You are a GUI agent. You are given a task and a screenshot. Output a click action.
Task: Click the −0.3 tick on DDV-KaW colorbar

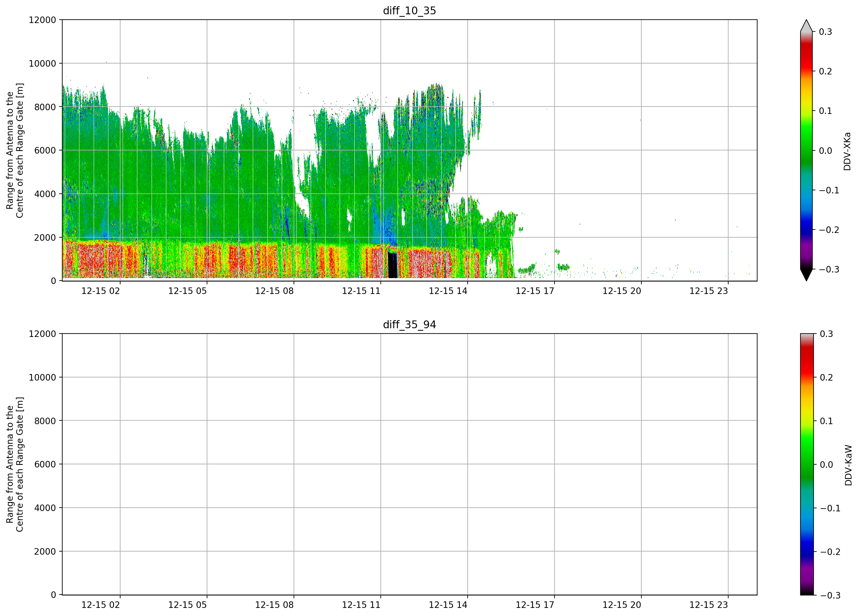(x=830, y=595)
